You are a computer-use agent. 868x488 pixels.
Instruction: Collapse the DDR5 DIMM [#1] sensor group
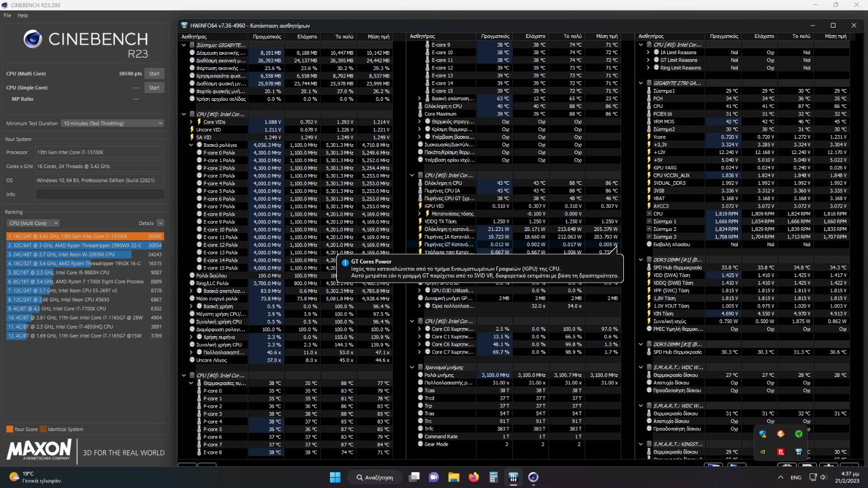(x=641, y=260)
